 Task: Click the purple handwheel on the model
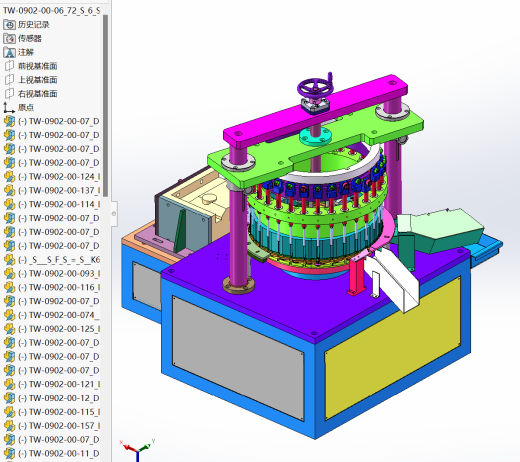click(315, 88)
